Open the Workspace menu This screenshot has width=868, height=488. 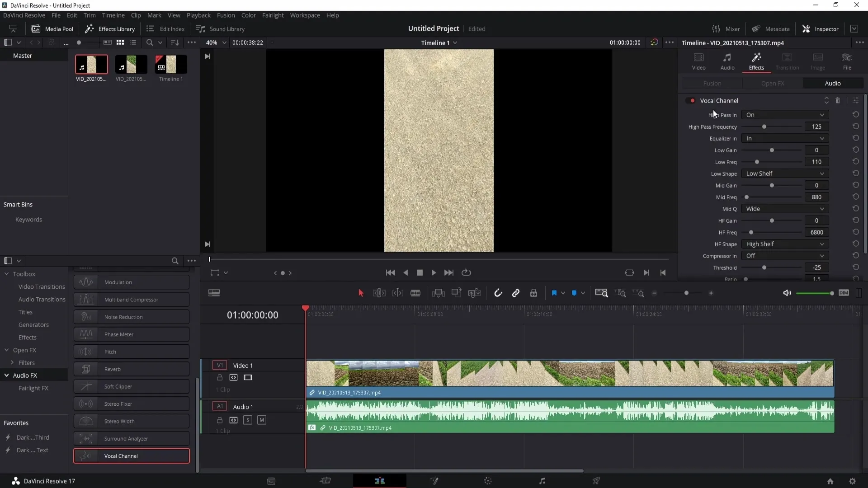click(x=305, y=15)
